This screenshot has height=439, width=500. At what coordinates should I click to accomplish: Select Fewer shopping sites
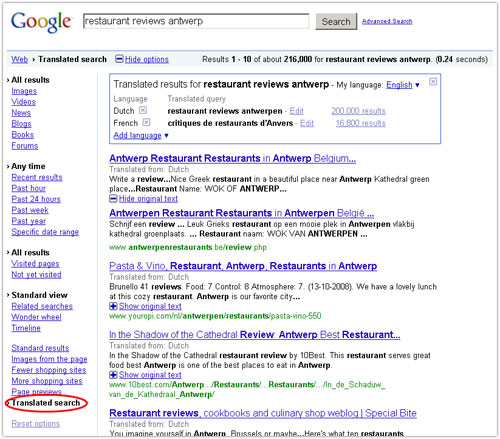49,370
